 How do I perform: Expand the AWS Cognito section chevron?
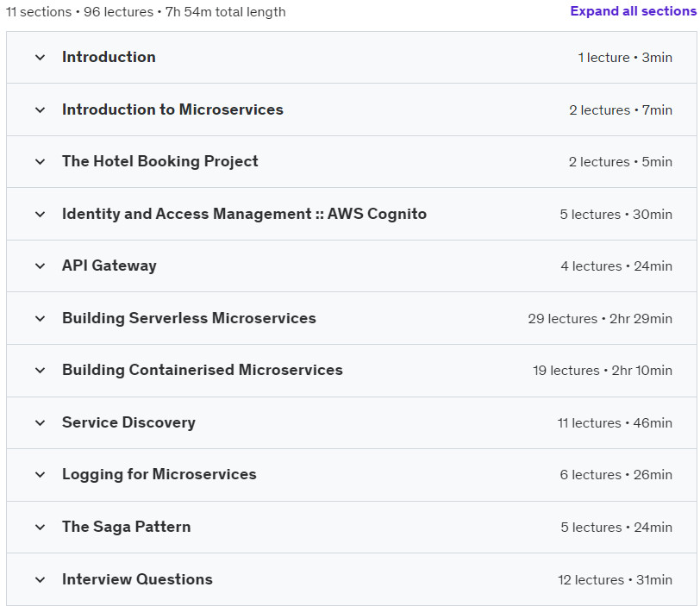click(41, 214)
